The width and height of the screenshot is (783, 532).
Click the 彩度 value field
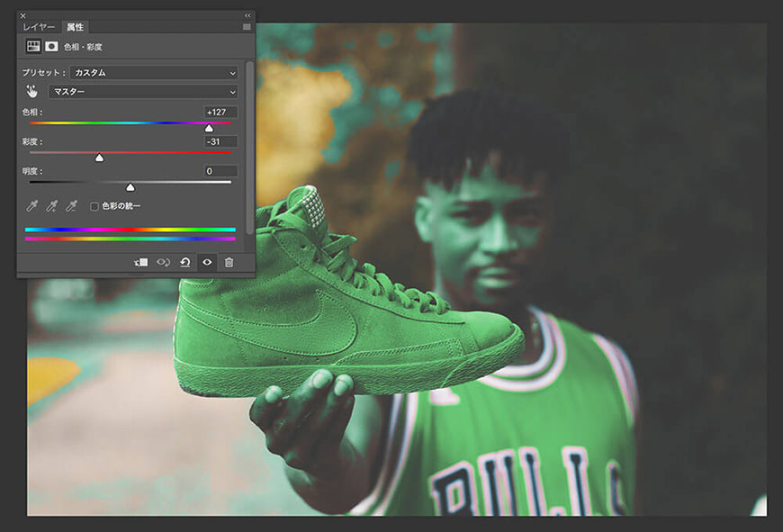(x=220, y=141)
